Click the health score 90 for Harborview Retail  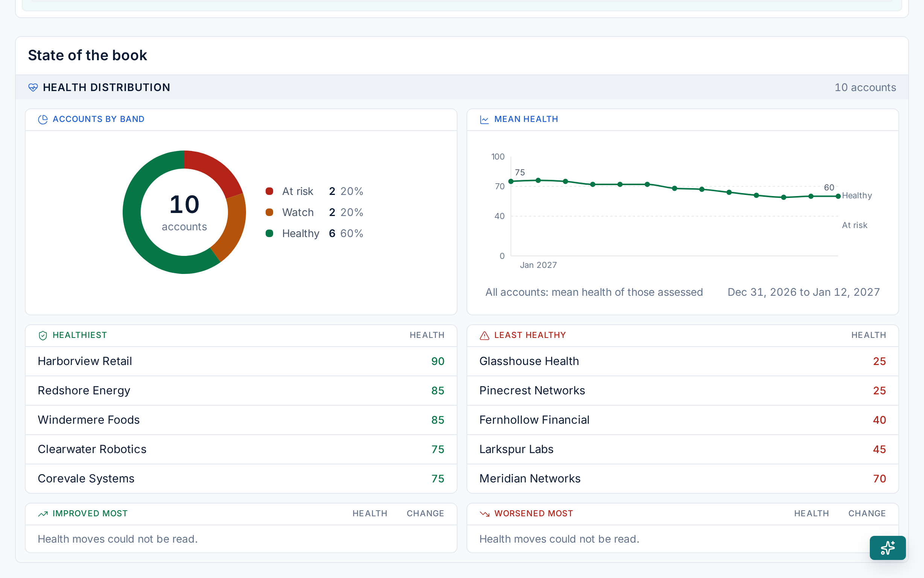(x=438, y=361)
